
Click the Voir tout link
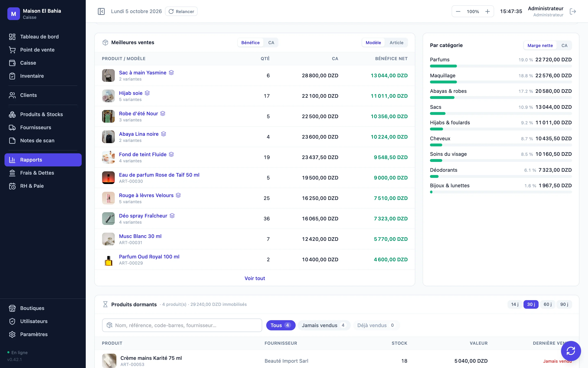coord(255,278)
